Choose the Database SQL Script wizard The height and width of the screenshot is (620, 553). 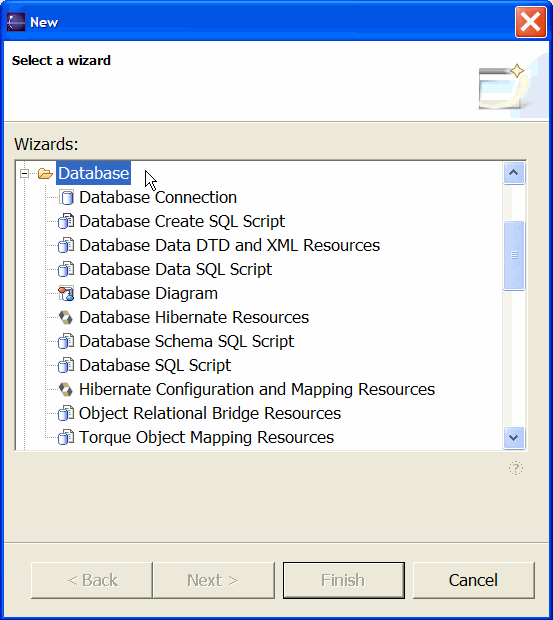click(155, 365)
